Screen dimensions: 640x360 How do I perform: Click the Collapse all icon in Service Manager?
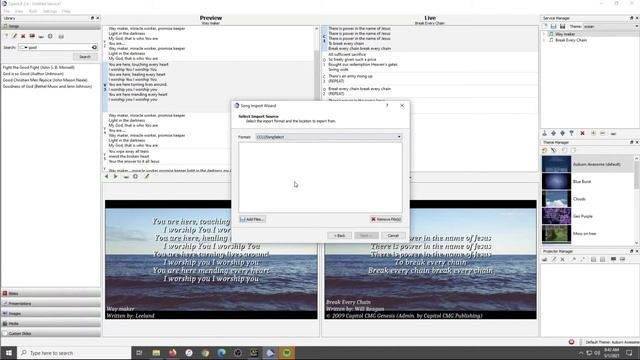pyautogui.click(x=602, y=133)
